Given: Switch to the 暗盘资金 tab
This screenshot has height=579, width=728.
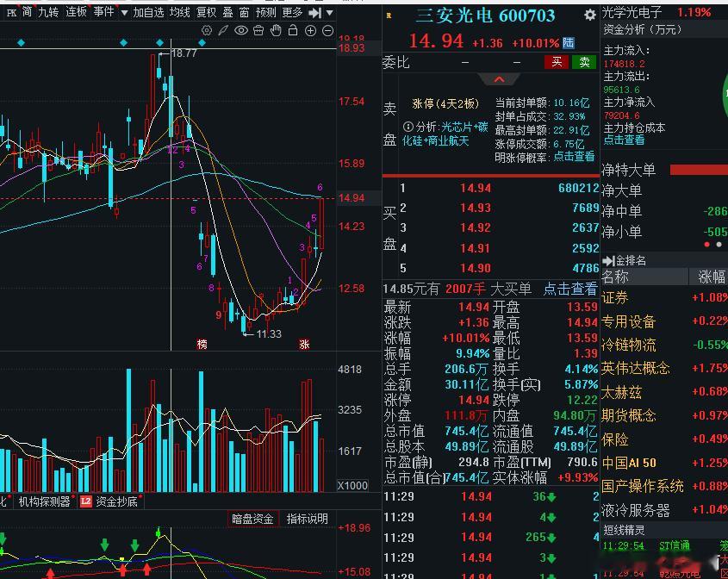Looking at the screenshot, I should coord(253,517).
